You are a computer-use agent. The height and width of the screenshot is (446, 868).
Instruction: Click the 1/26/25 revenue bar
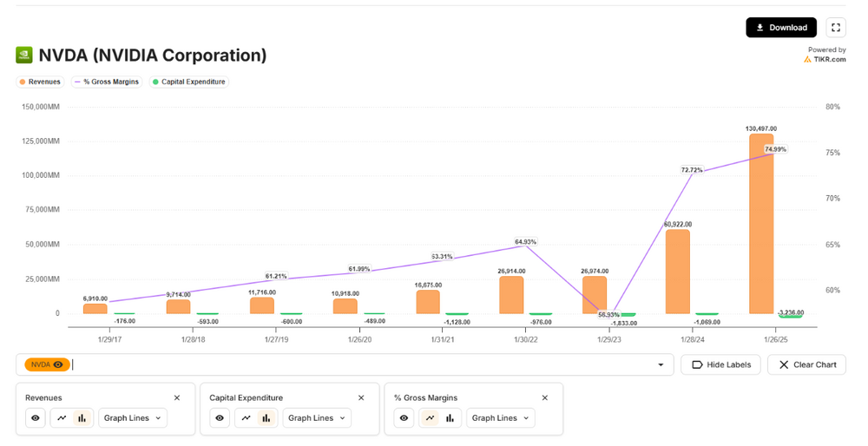click(x=761, y=224)
